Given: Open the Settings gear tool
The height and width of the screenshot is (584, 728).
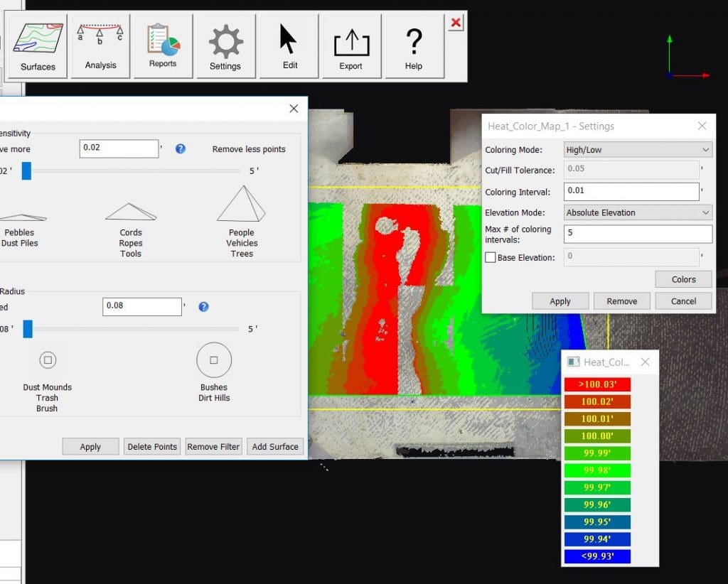Looking at the screenshot, I should coord(225,46).
